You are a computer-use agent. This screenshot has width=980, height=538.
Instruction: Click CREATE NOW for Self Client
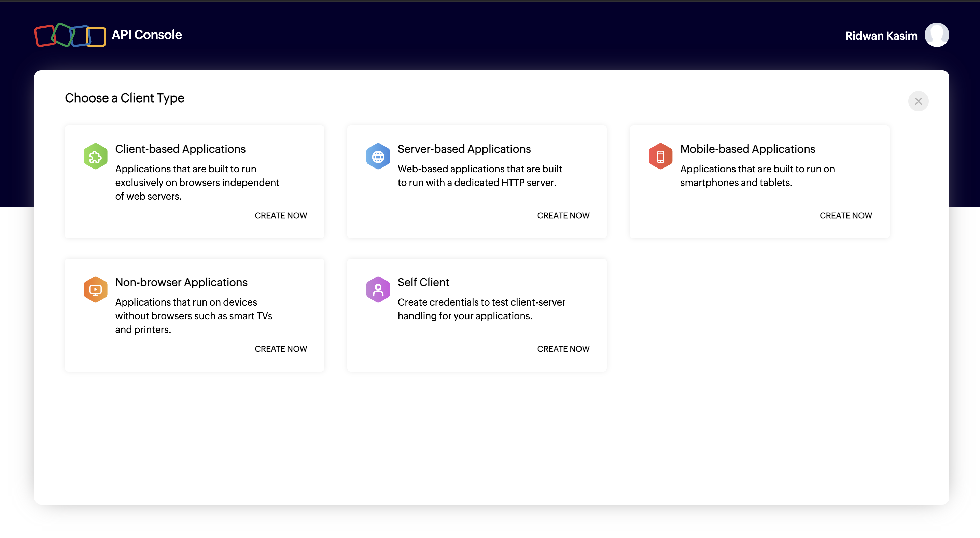(563, 349)
